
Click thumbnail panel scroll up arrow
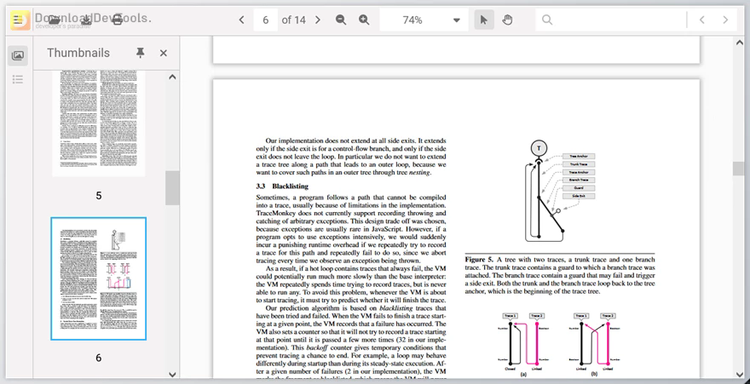[x=173, y=77]
